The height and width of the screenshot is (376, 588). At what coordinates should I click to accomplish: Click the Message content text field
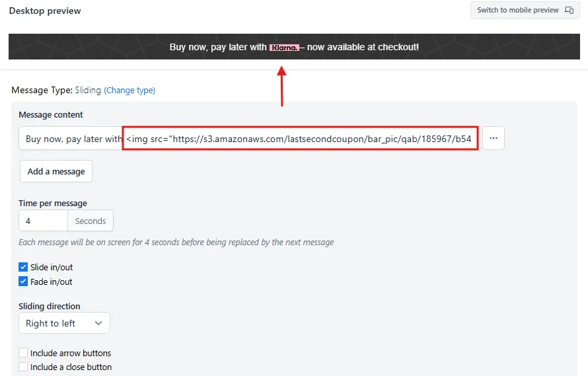pos(248,139)
